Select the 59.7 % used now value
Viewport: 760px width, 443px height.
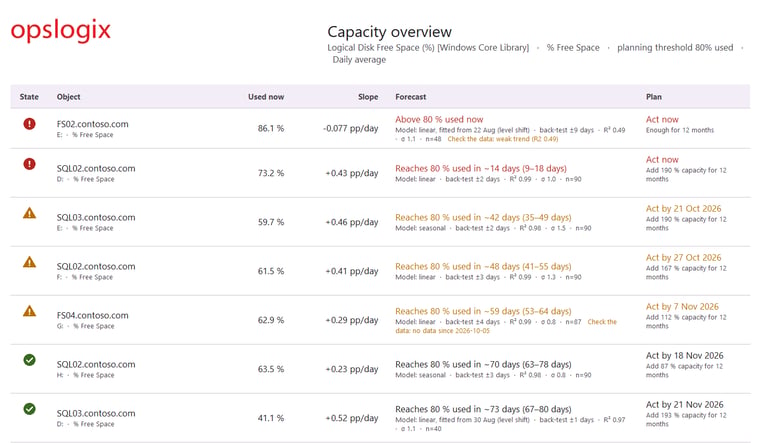tap(271, 222)
